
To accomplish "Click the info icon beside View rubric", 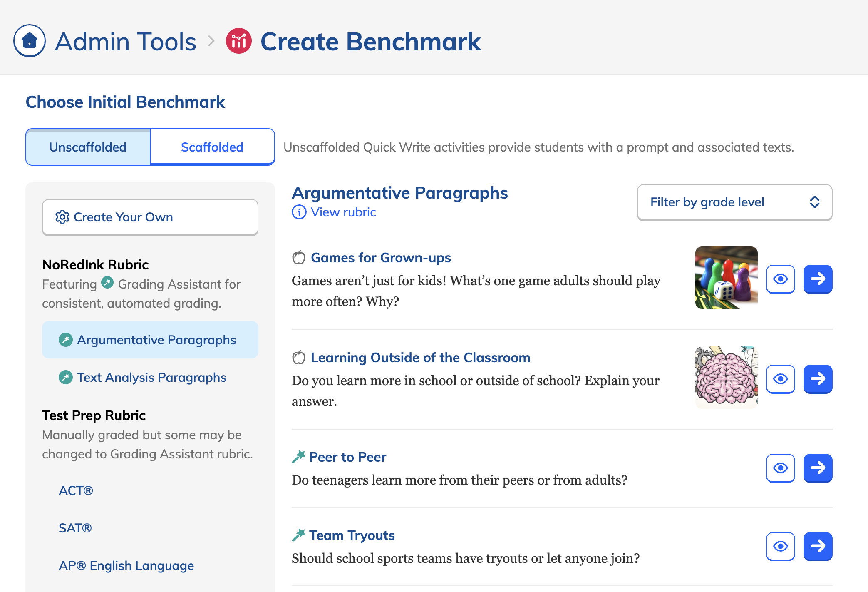I will [x=299, y=212].
